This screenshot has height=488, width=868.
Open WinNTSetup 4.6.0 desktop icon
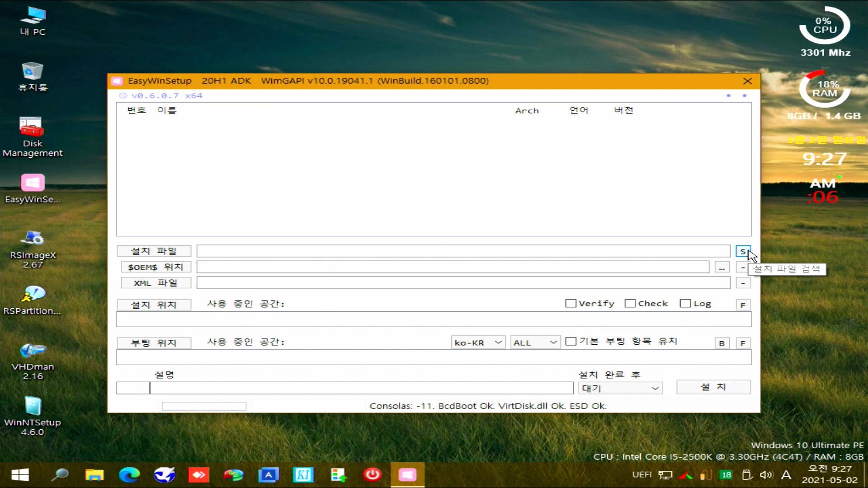coord(33,416)
